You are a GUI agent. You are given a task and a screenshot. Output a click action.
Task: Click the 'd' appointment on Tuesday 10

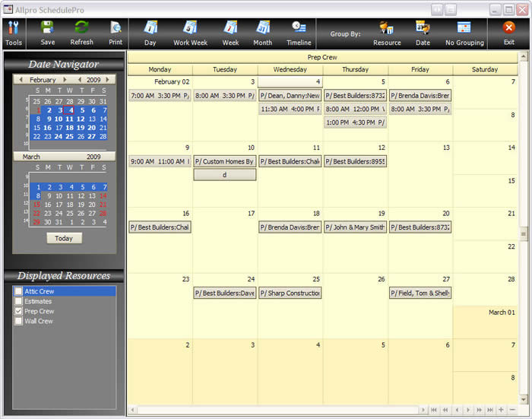(x=225, y=175)
